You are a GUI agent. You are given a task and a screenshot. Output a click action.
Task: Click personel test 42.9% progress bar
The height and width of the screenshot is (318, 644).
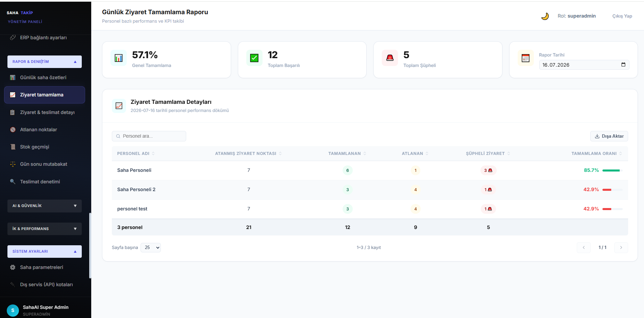612,209
